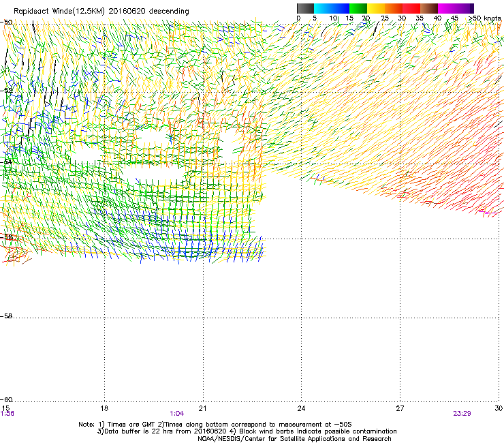This screenshot has width=504, height=443.
Task: Click the note "3)Data buffer is 22 hrs from 20160620"
Action: (161, 431)
